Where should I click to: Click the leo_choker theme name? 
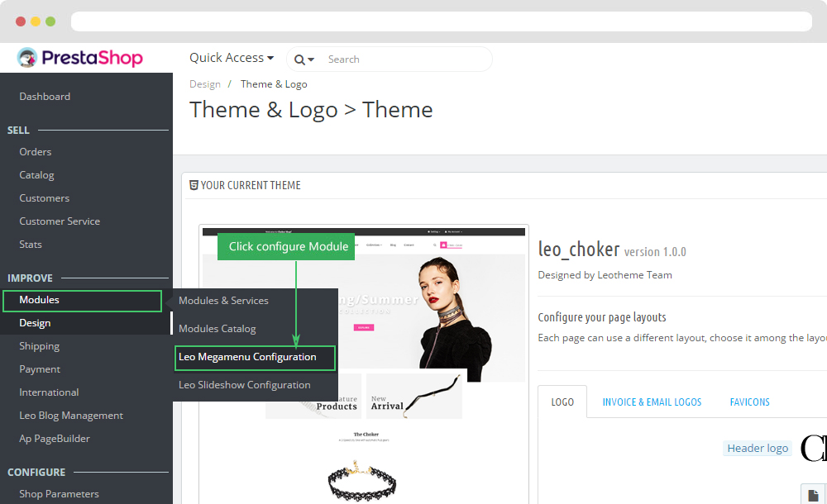pyautogui.click(x=579, y=250)
